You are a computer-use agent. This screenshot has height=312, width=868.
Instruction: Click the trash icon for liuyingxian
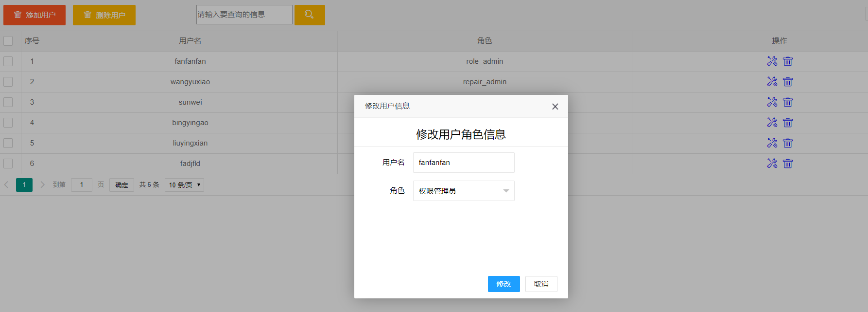point(788,143)
